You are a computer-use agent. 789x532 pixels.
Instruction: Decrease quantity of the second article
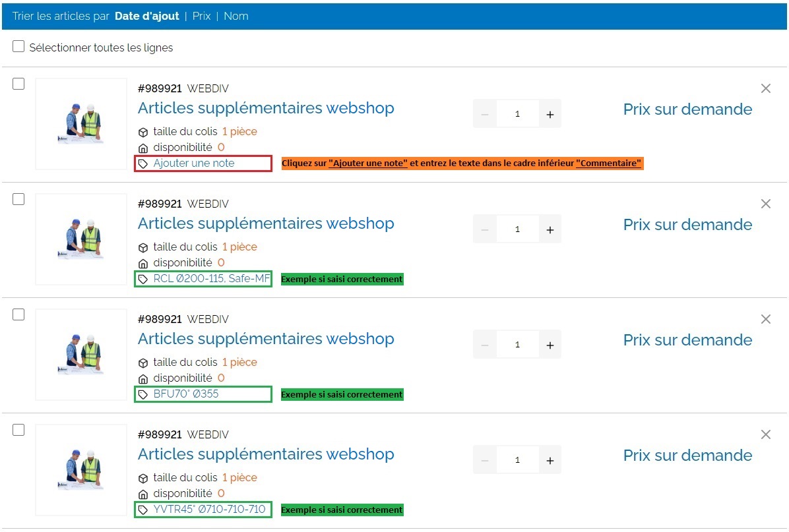[485, 229]
